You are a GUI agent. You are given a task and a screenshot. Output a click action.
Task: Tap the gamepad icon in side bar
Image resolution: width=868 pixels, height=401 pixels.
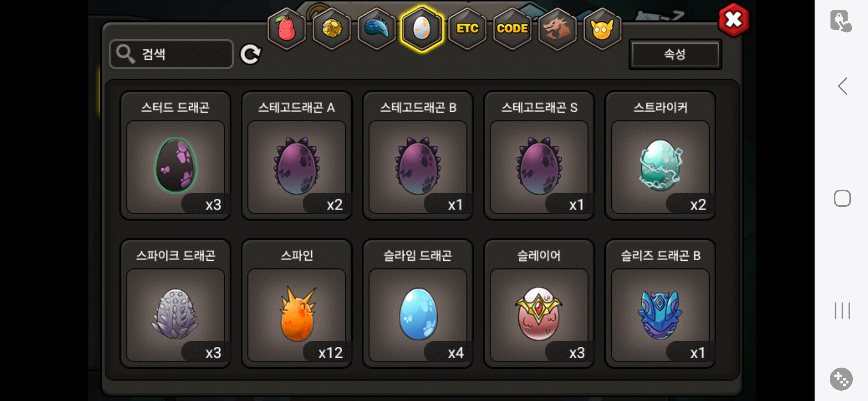[x=841, y=379]
